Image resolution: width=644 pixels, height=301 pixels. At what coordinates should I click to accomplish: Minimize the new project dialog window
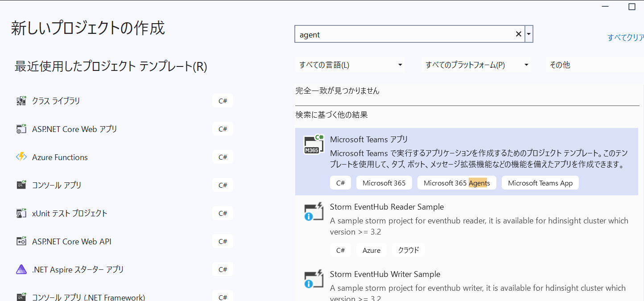tap(605, 6)
